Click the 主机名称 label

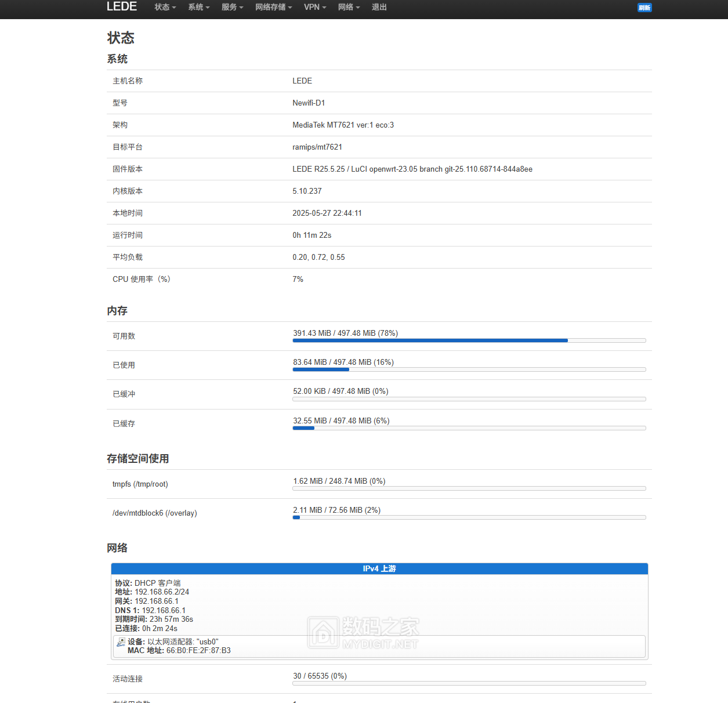128,81
